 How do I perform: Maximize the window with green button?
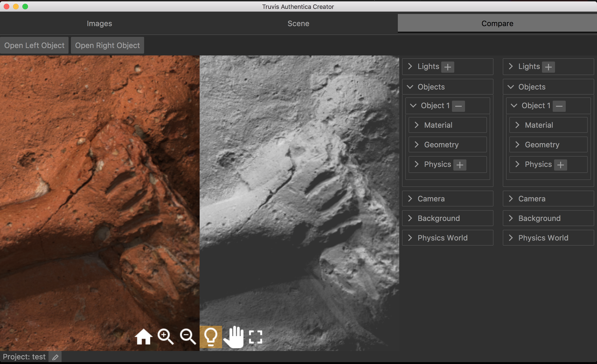pos(25,7)
